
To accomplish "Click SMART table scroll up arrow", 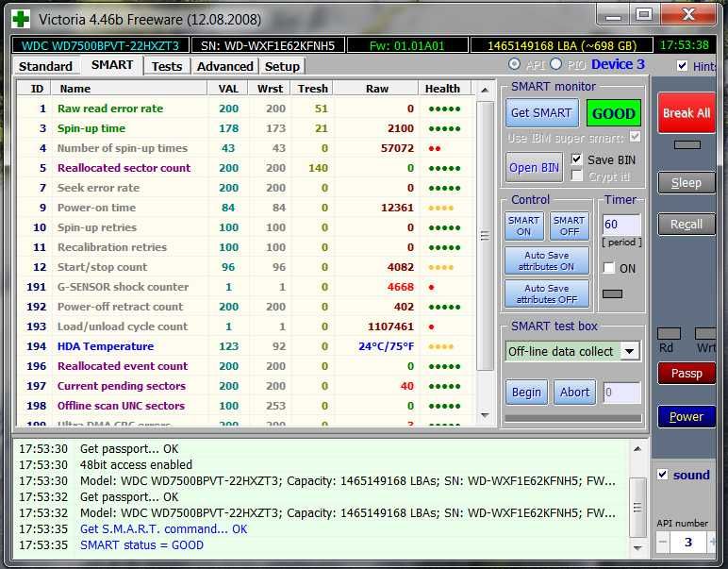I will coord(485,90).
